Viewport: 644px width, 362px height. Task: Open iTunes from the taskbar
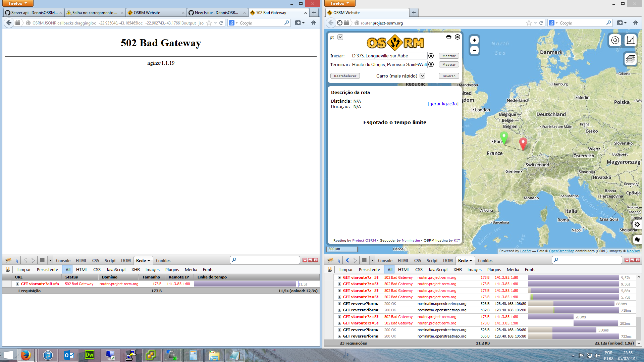[x=48, y=355]
